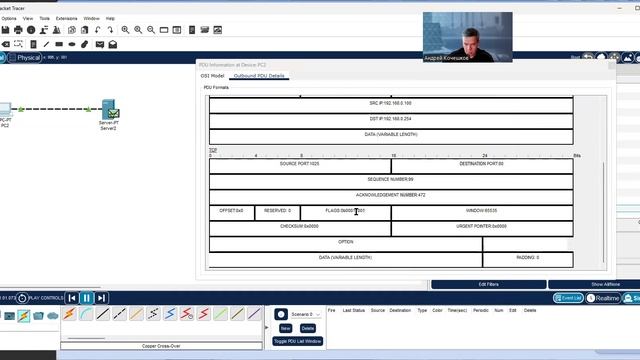
Task: Expand the PDU list panel arrow
Action: click(267, 327)
